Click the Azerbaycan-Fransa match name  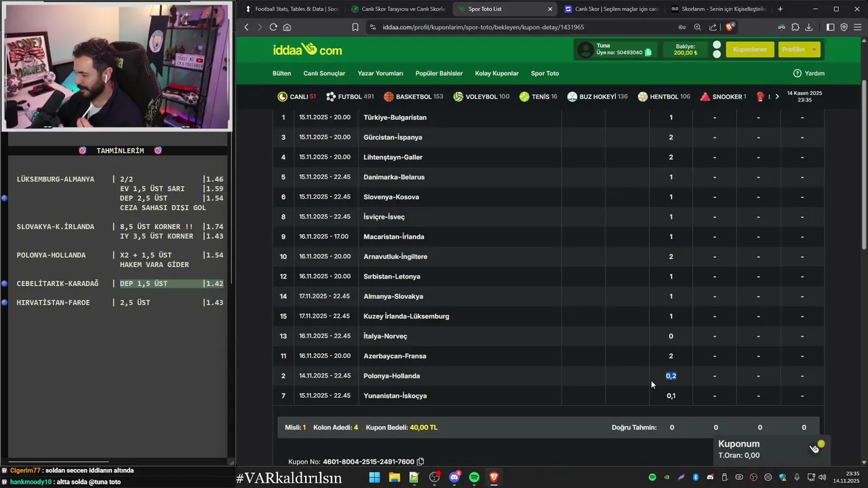(395, 356)
